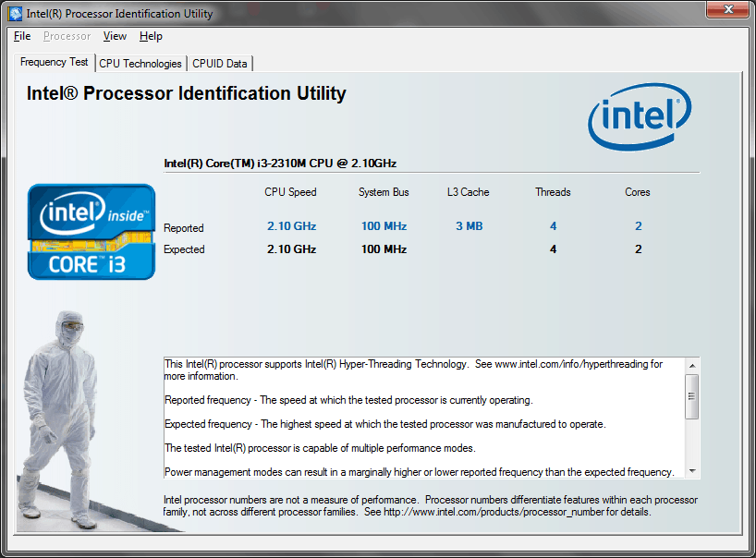756x558 pixels.
Task: Click the reported Cores value 2
Action: point(639,226)
